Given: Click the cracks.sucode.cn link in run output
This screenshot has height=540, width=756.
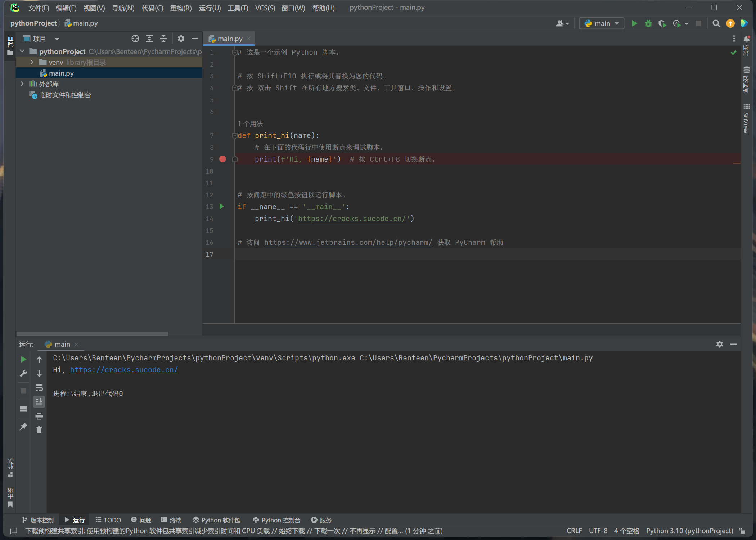Looking at the screenshot, I should point(124,370).
